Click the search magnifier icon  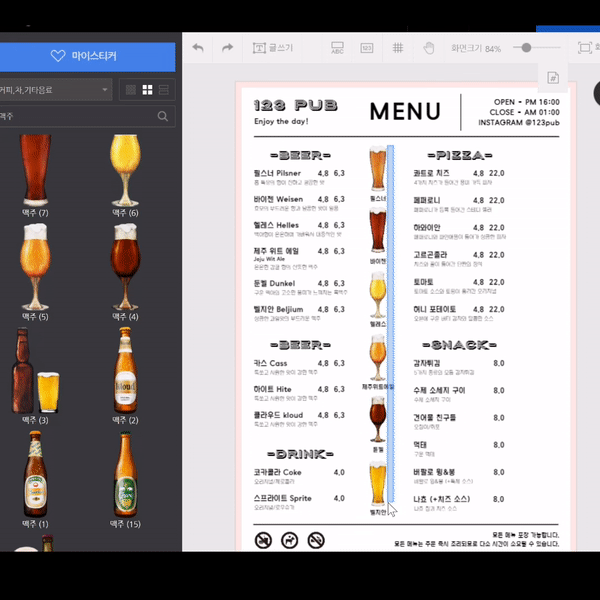pos(163,116)
